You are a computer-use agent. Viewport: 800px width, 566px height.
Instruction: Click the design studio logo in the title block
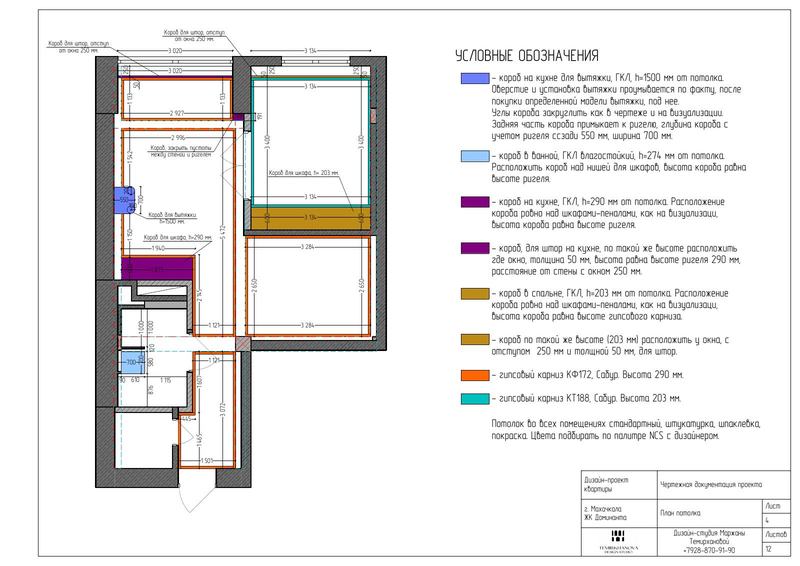pyautogui.click(x=618, y=542)
